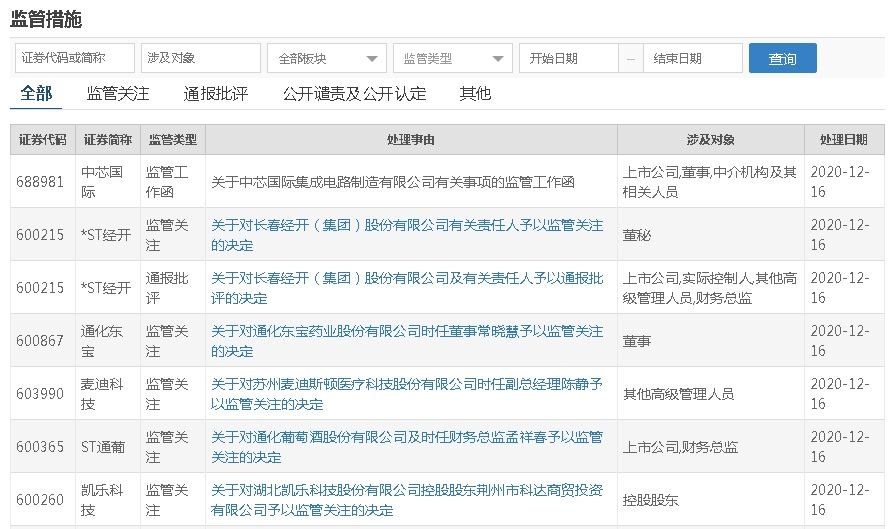Click the 开始日期 date field

click(x=568, y=59)
